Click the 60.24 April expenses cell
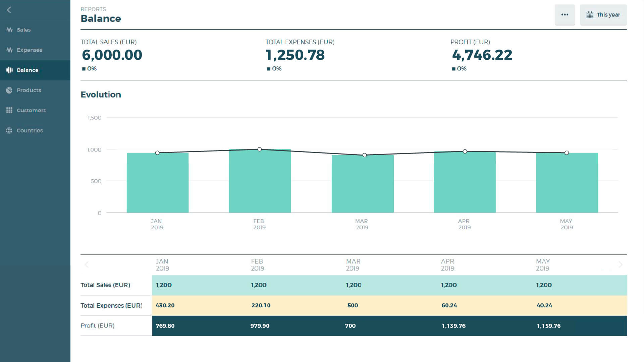The image size is (644, 362). pos(449,305)
